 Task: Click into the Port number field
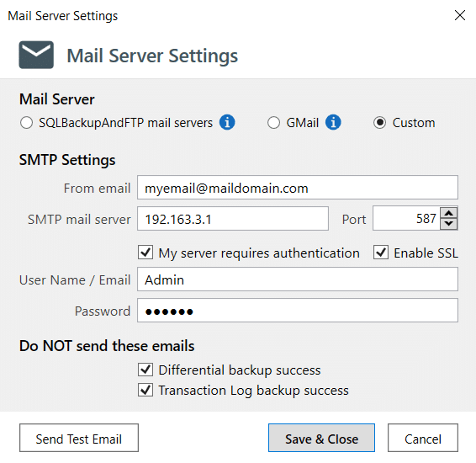(x=406, y=218)
